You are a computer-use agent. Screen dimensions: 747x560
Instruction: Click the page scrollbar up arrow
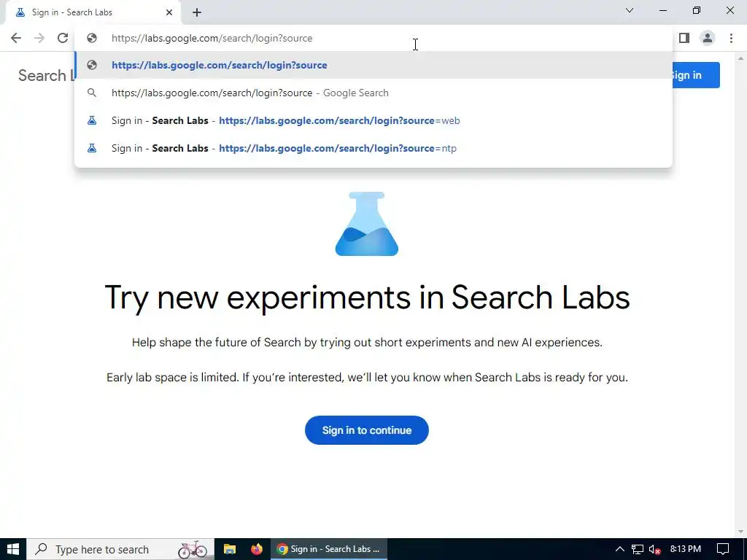[x=740, y=58]
